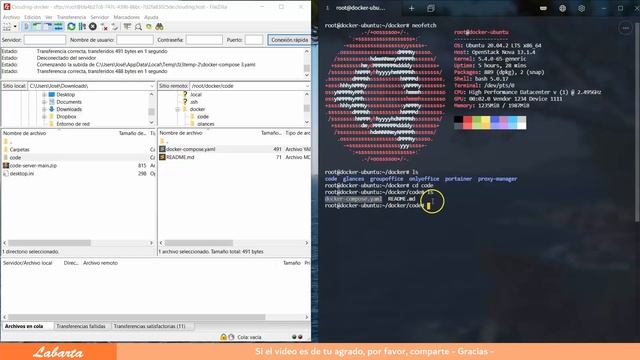Click the binoculars file search icon
This screenshot has width=640, height=360.
pos(160,27)
